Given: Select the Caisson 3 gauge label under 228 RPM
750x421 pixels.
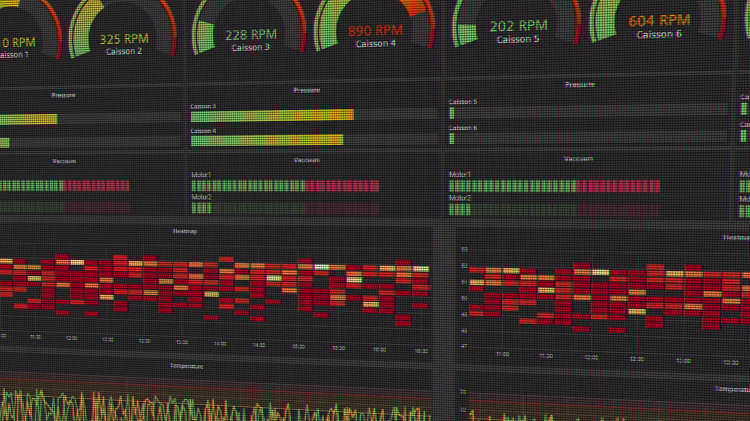Looking at the screenshot, I should point(250,47).
